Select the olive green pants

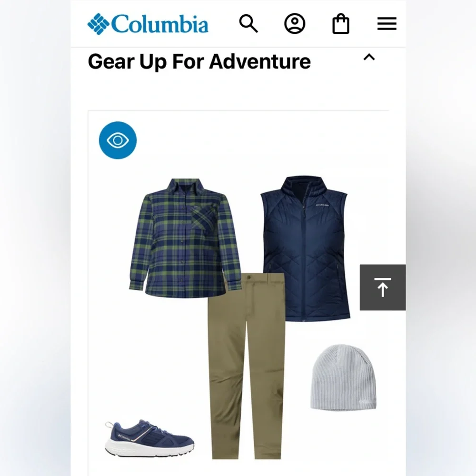(x=247, y=366)
